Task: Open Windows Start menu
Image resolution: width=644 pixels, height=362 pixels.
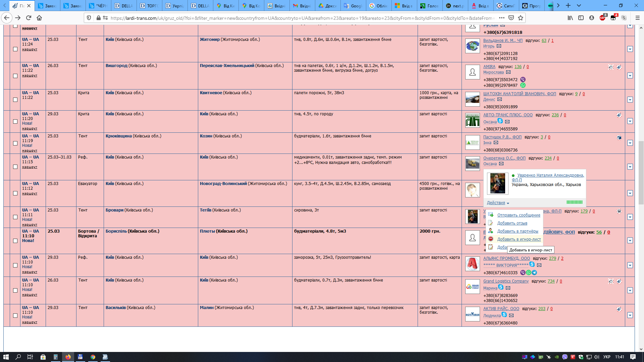Action: (6, 357)
